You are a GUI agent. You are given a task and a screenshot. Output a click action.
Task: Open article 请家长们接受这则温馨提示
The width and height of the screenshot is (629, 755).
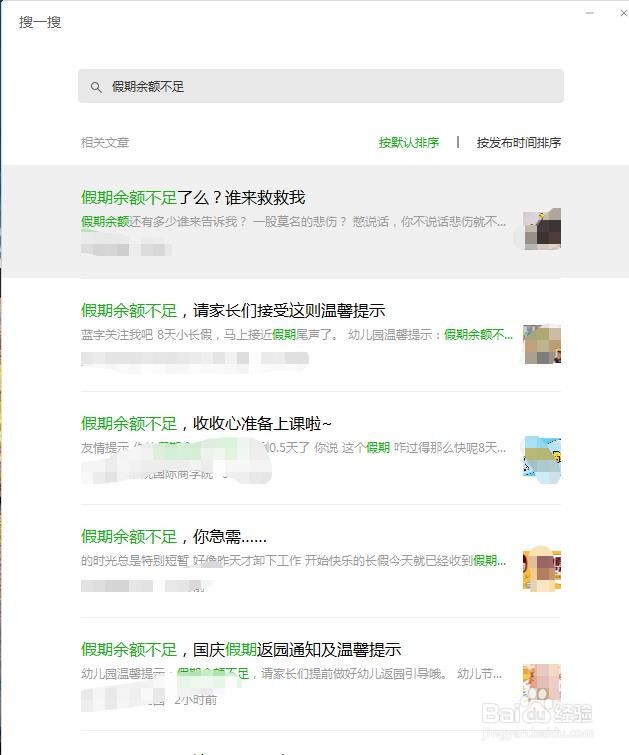click(x=233, y=311)
